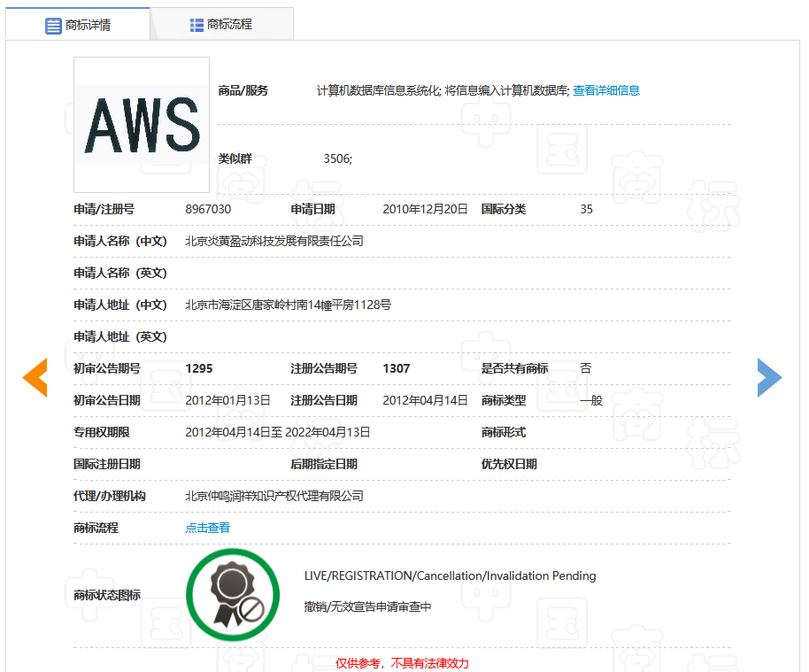Viewport: 809px width, 672px height.
Task: Click the orange left navigation arrow
Action: point(35,377)
